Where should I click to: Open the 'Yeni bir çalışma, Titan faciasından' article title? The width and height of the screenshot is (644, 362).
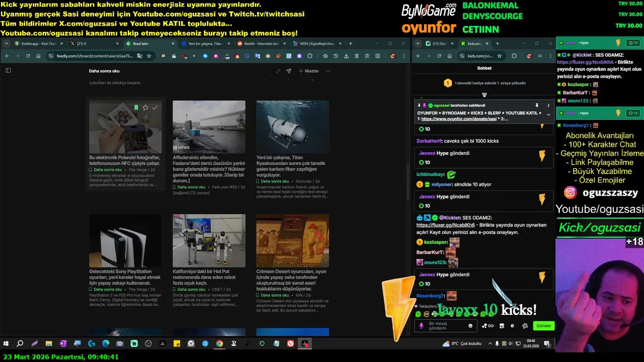(x=292, y=166)
